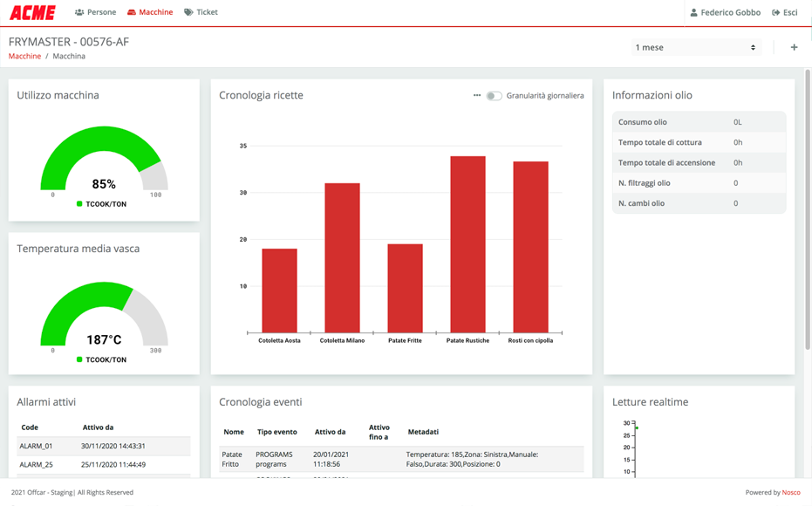Open the Nosco link in footer
812x506 pixels.
click(790, 492)
